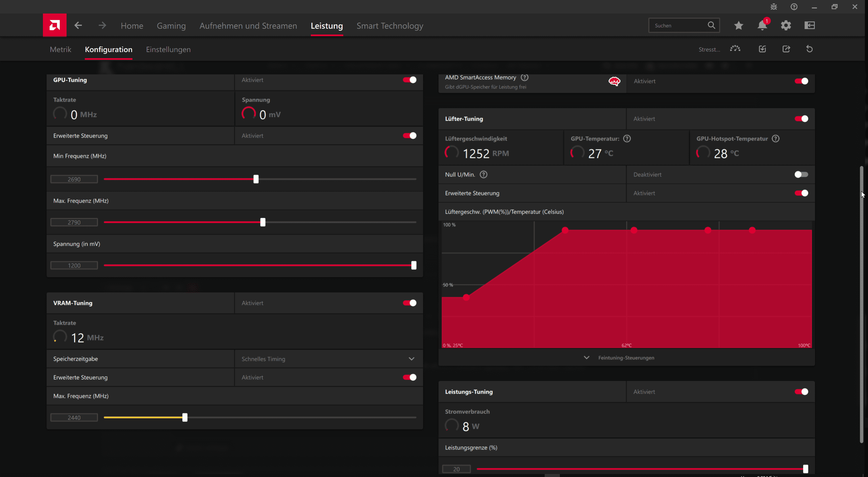868x477 pixels.
Task: Click the Min Frequenz slider handle
Action: [256, 179]
